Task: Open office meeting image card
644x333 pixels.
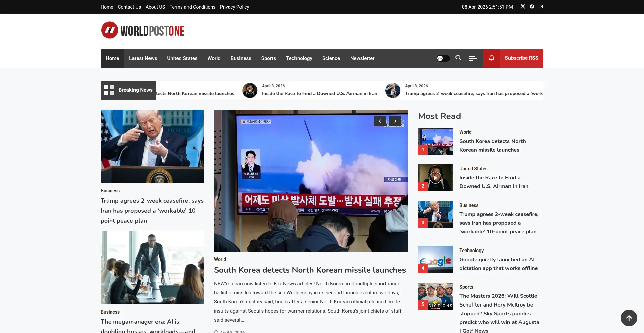Action: [x=152, y=267]
